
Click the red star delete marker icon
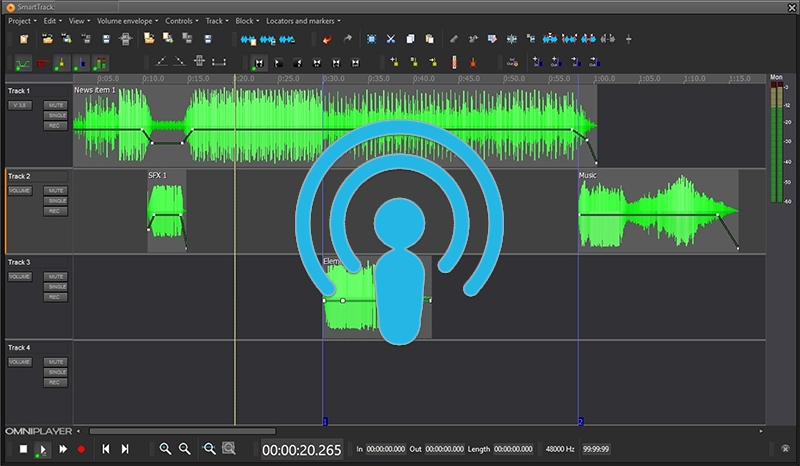pos(473,63)
